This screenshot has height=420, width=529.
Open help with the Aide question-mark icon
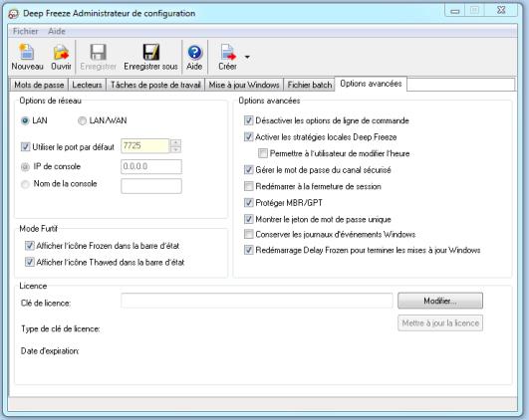[194, 53]
